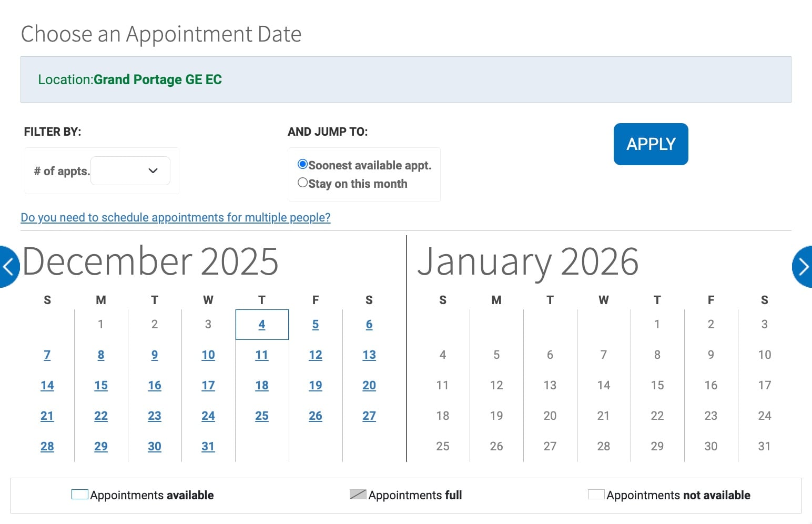Screen dimensions: 812x524
Task: Choose December 11 for an appointment
Action: pyautogui.click(x=262, y=355)
